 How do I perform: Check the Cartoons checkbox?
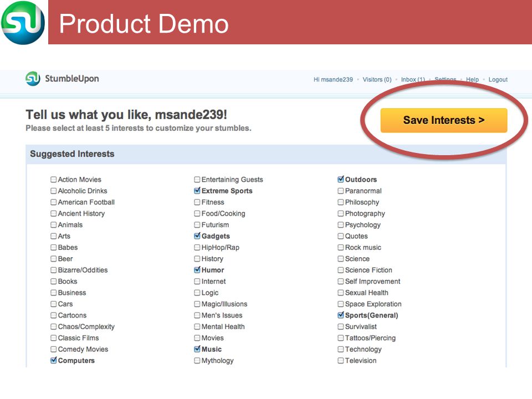(x=54, y=315)
